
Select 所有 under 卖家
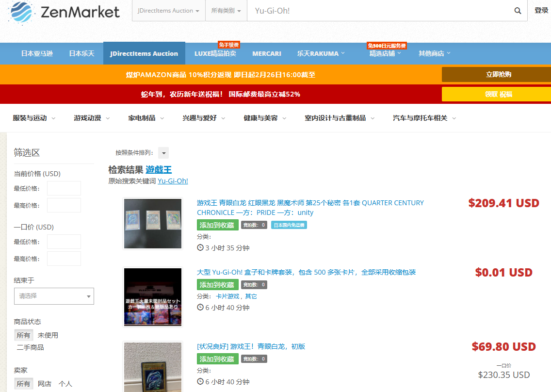tap(24, 384)
